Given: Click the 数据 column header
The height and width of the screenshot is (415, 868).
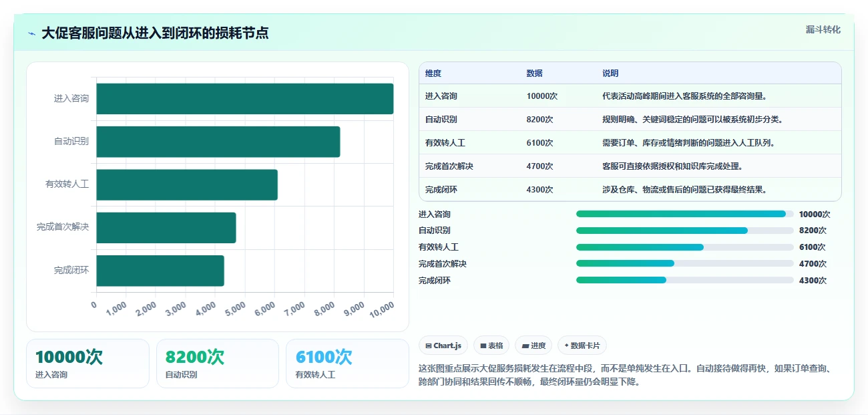Looking at the screenshot, I should point(534,74).
